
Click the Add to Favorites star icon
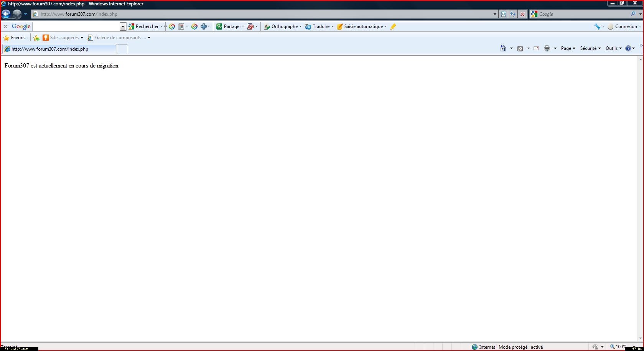[x=36, y=38]
